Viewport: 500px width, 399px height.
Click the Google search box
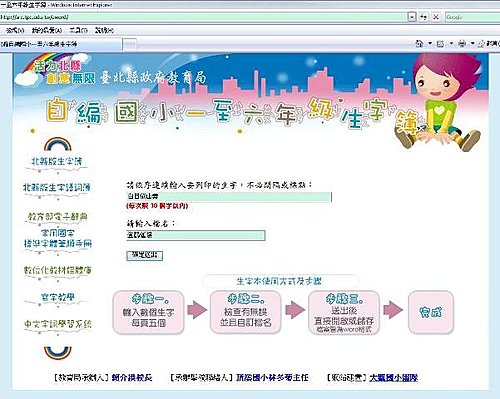click(x=473, y=17)
